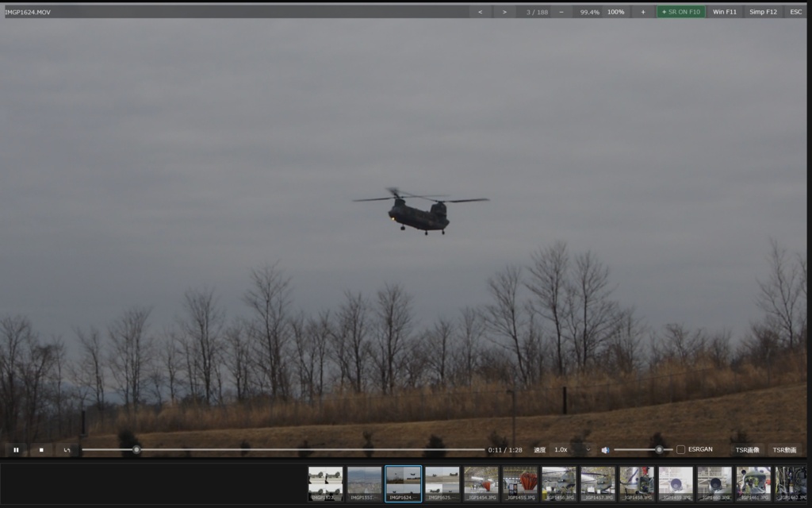812x508 pixels.
Task: Open the IMGP1551 thumbnail
Action: (x=364, y=483)
